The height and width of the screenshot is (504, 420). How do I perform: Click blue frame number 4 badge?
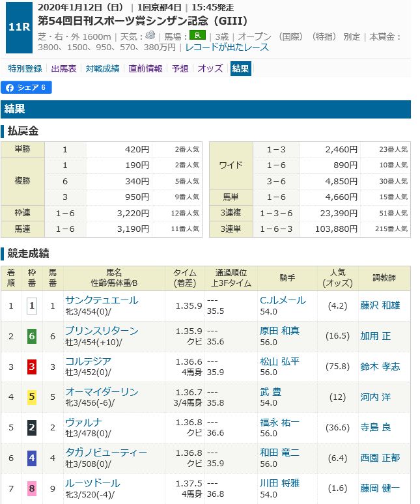pos(31,458)
